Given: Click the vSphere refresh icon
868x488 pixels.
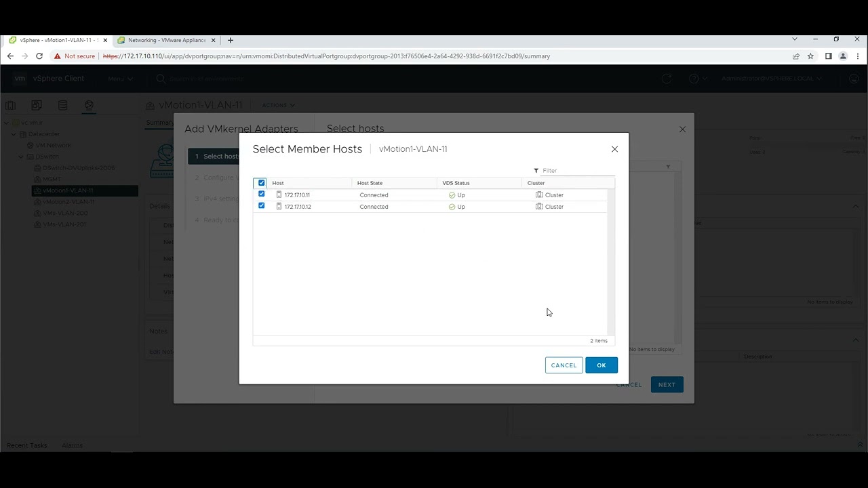Looking at the screenshot, I should [x=667, y=79].
